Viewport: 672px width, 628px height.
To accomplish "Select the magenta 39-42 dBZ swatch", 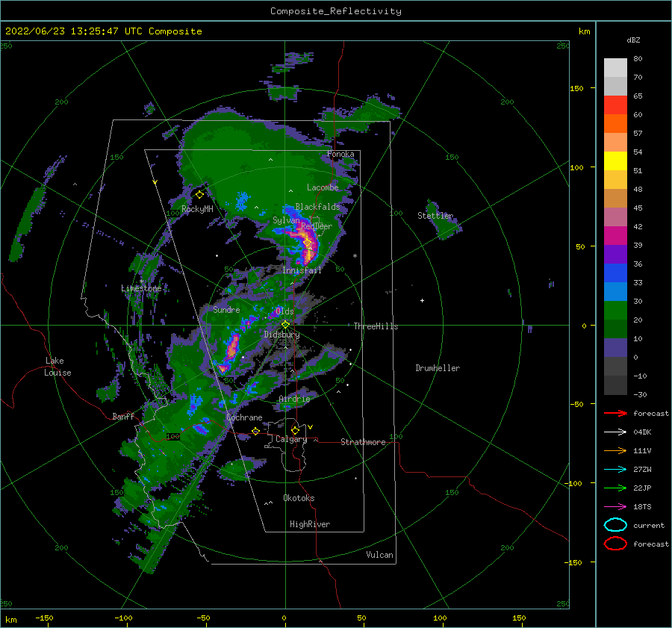I will click(615, 236).
